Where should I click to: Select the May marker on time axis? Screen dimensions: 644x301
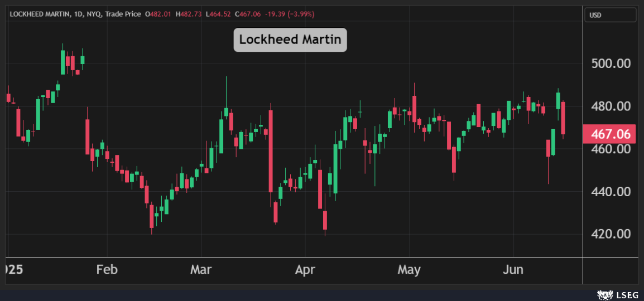click(409, 270)
